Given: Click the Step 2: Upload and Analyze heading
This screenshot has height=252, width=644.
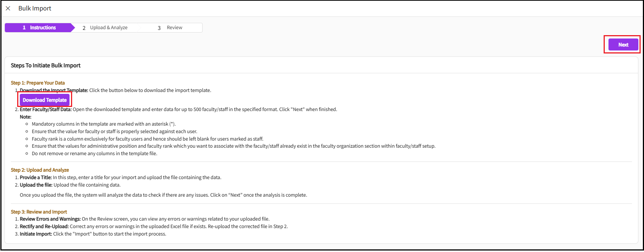Looking at the screenshot, I should coord(40,170).
